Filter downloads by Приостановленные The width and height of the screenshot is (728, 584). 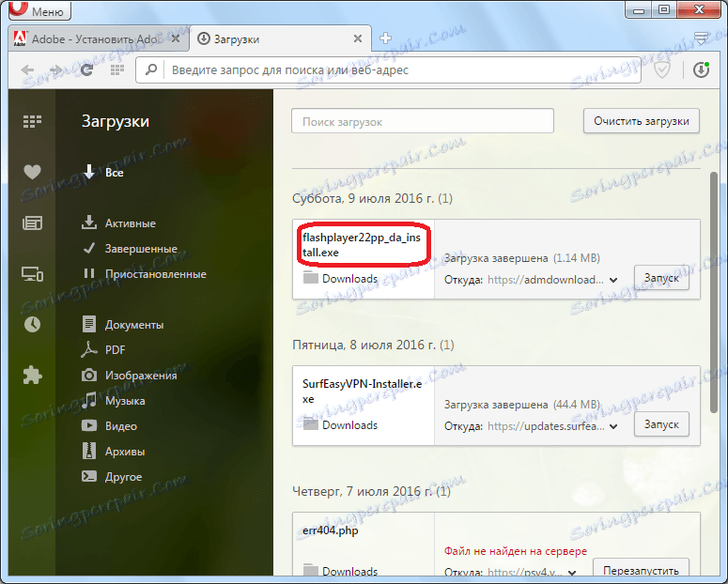pos(145,274)
